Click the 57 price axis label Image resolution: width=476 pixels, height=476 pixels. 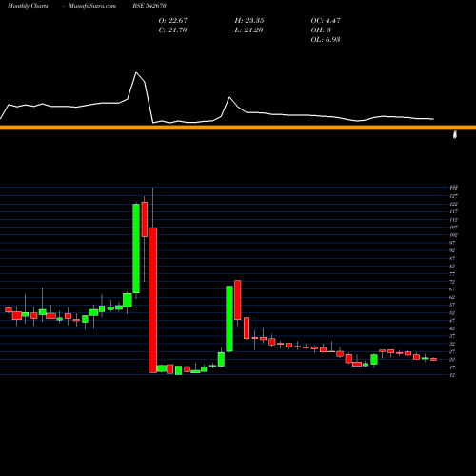pyautogui.click(x=452, y=305)
